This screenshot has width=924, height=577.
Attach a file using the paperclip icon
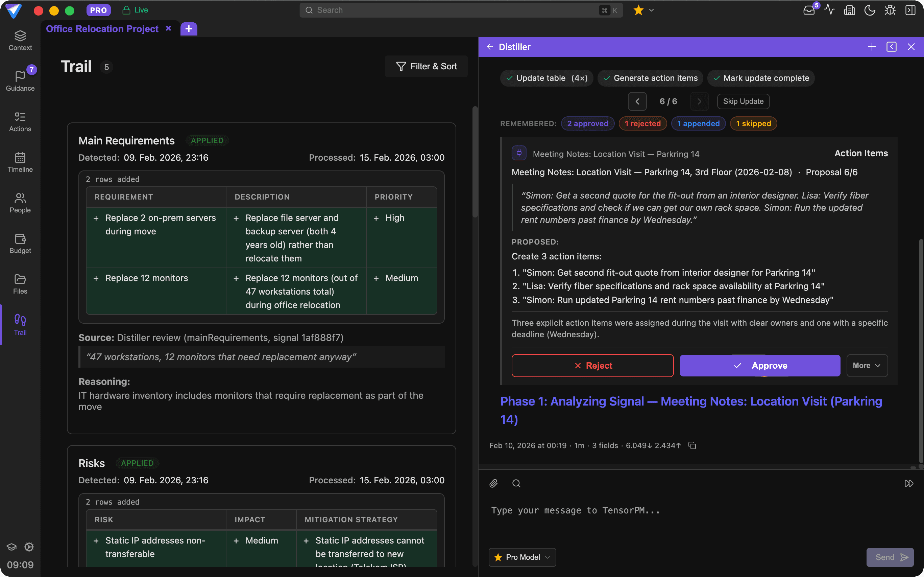[x=493, y=483]
